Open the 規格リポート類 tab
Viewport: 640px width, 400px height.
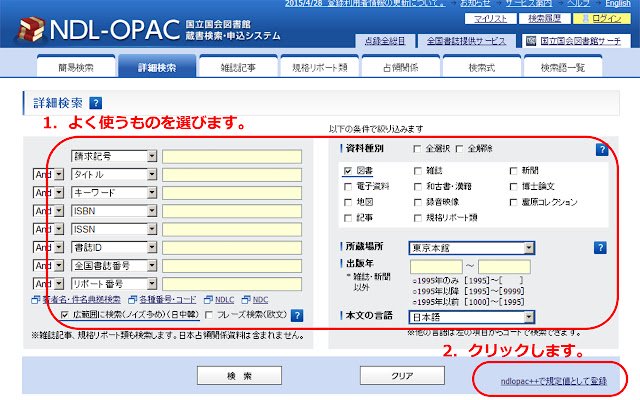click(x=320, y=67)
